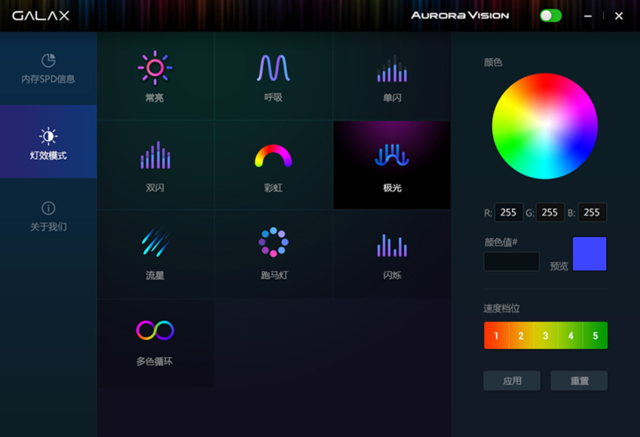Choose the 多色循环 multicolor loop effect
The height and width of the screenshot is (437, 640).
pyautogui.click(x=155, y=330)
